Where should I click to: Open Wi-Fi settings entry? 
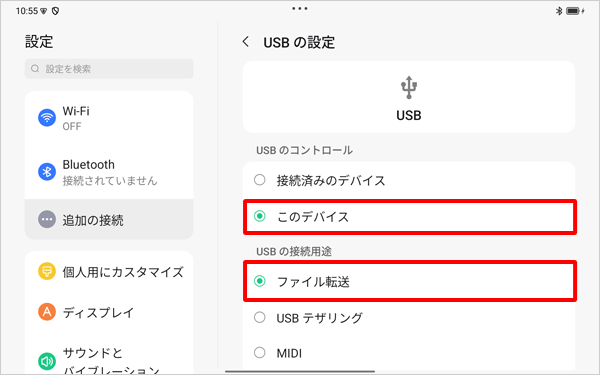click(x=109, y=118)
